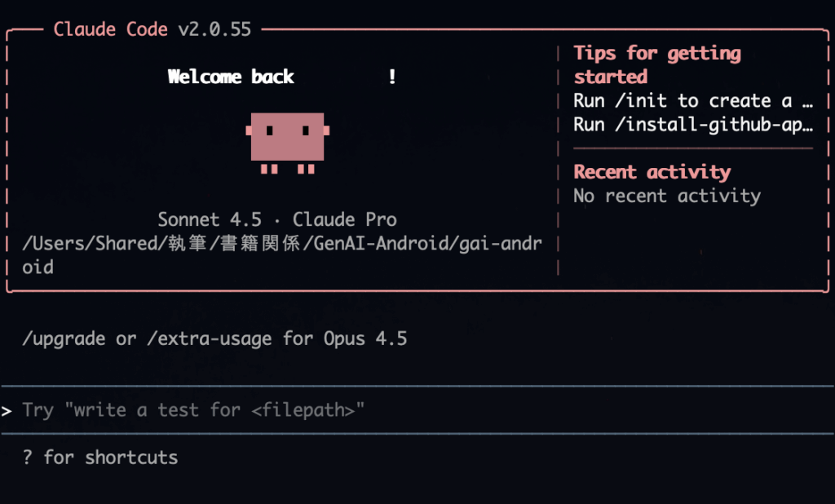835x504 pixels.
Task: Click the divider line above 'Recent activity'
Action: click(693, 148)
